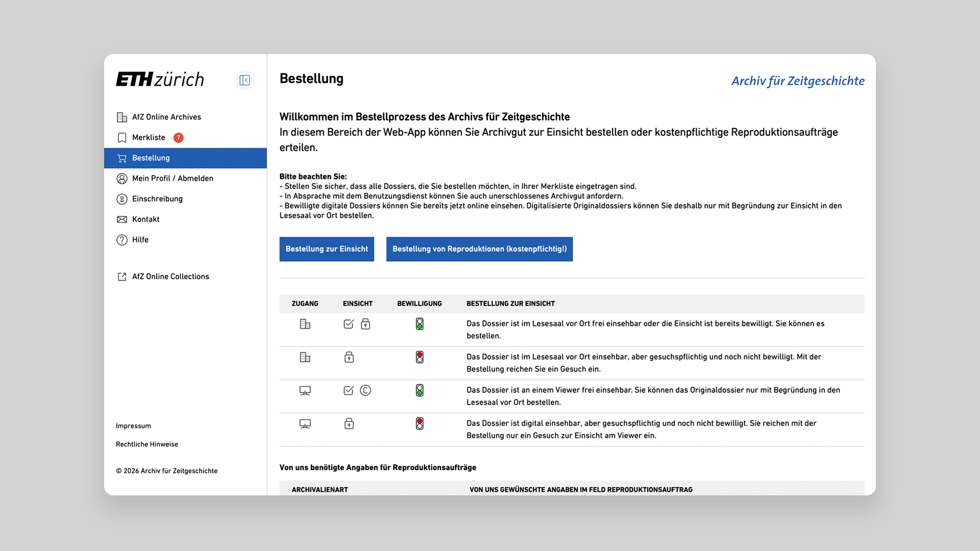The height and width of the screenshot is (551, 980).
Task: Click the ETH Zürich logo
Action: tap(160, 79)
